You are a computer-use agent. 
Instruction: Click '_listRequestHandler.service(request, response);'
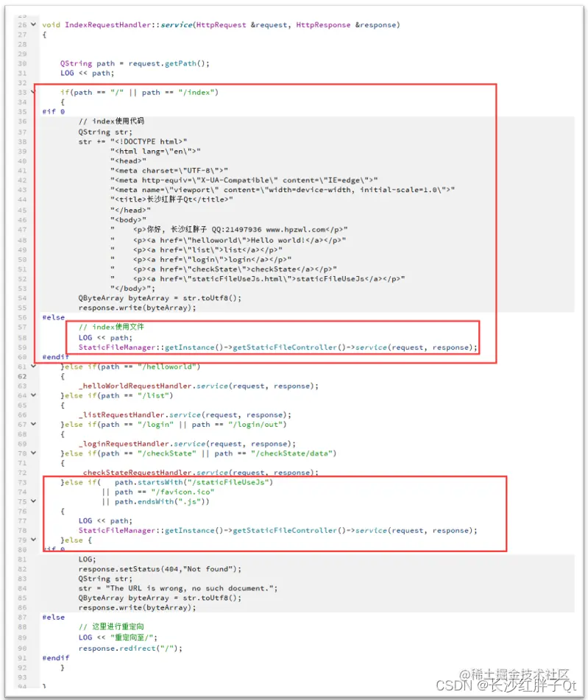[185, 414]
